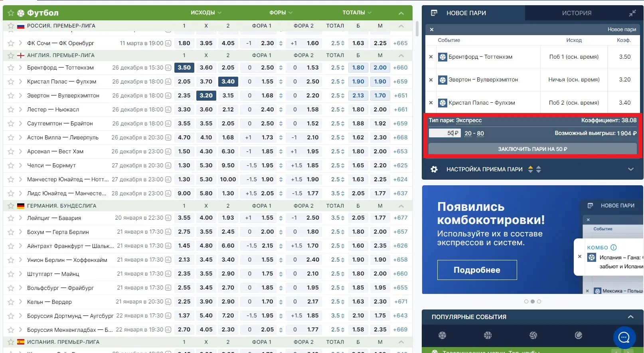Screen dimensions: 644x353
Task: Select the basketball icon in Популярные события
Action: (x=488, y=335)
